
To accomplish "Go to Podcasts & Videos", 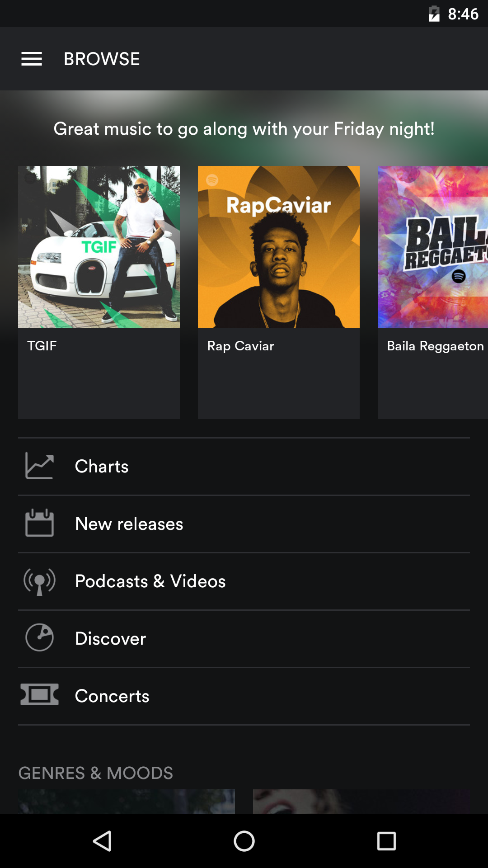I will pos(150,581).
